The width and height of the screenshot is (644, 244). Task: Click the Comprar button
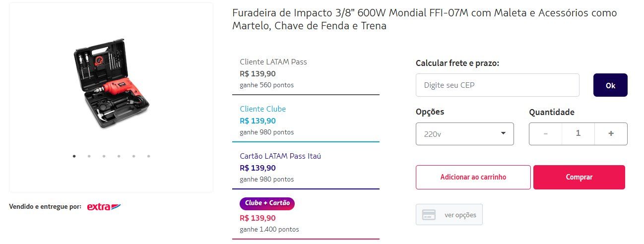[579, 177]
